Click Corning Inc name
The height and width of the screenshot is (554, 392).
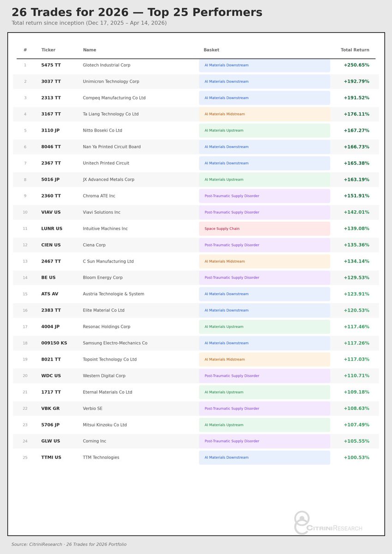tap(95, 441)
